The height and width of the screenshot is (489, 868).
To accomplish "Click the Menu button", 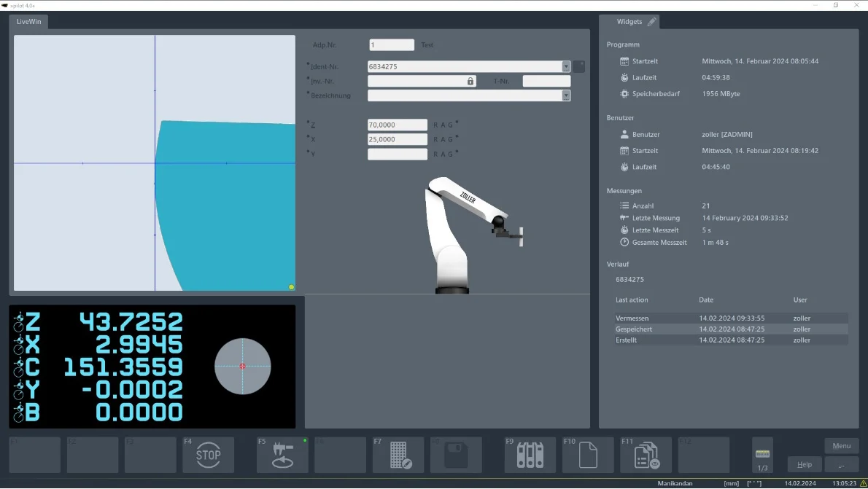I will tap(841, 446).
